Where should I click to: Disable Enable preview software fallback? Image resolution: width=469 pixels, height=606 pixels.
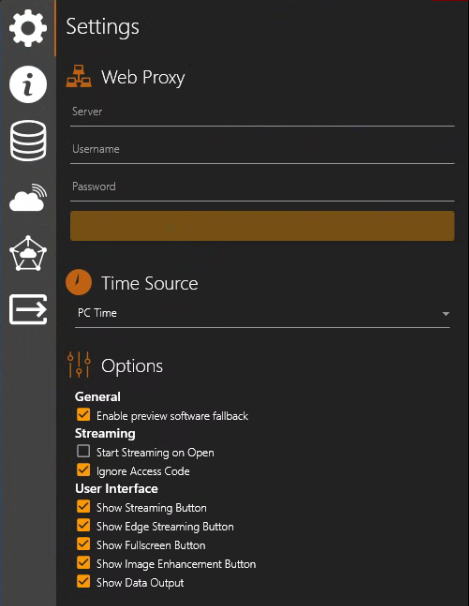[83, 415]
